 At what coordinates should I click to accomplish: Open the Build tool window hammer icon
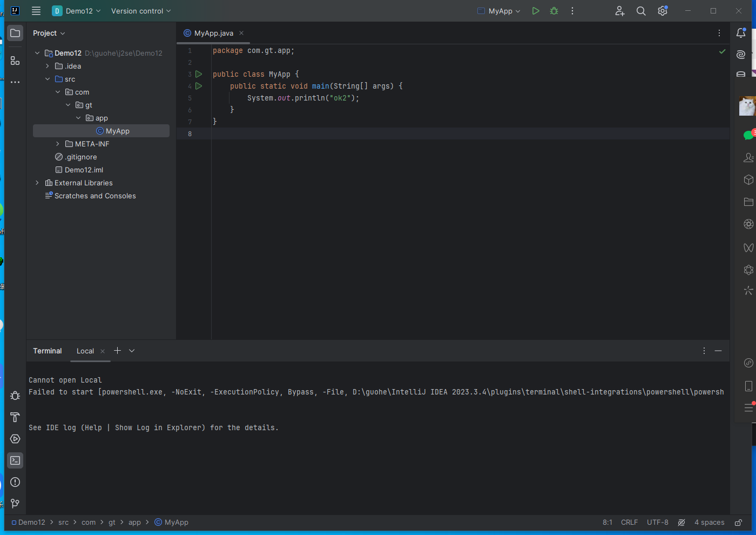click(15, 417)
